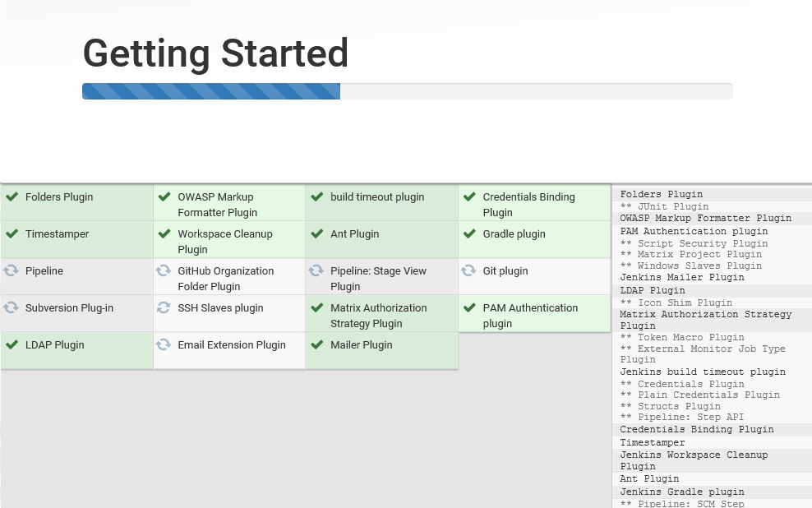Click '** Structs Plugin' log line
This screenshot has height=508, width=812.
(670, 406)
